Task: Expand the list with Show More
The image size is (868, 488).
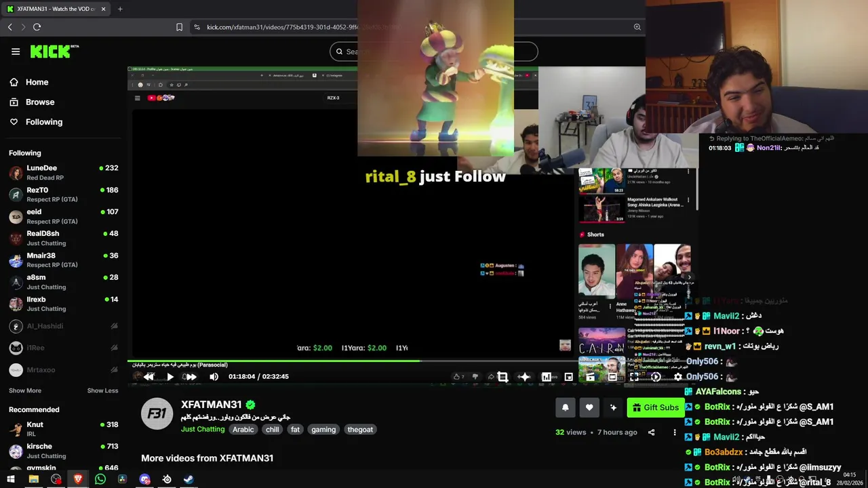Action: pyautogui.click(x=25, y=390)
